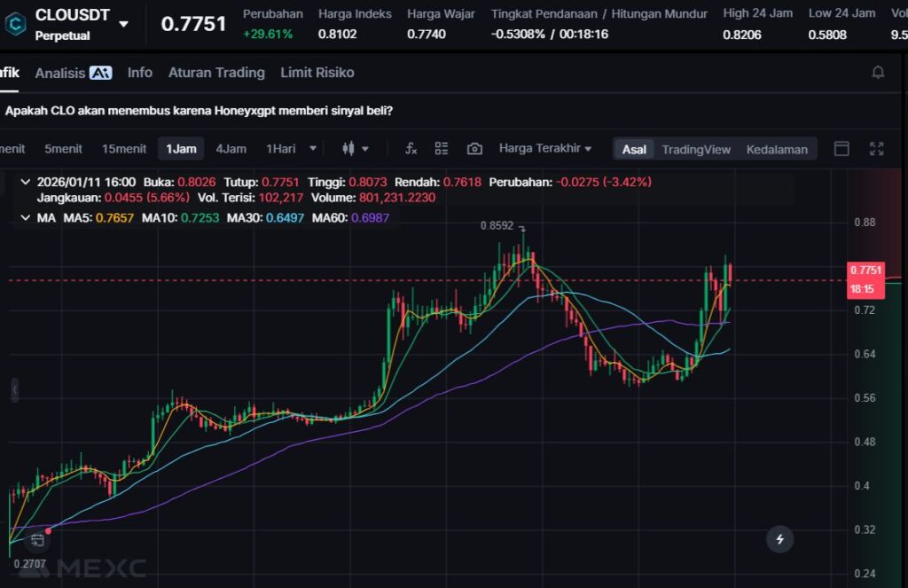
Task: Open the candlestick chart type selector
Action: point(355,149)
